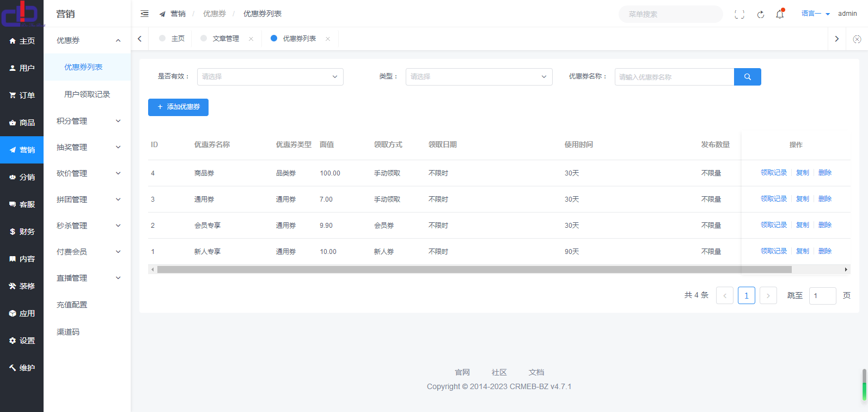This screenshot has width=868, height=412.
Task: Focus the 优惠券名称 input field
Action: [674, 77]
